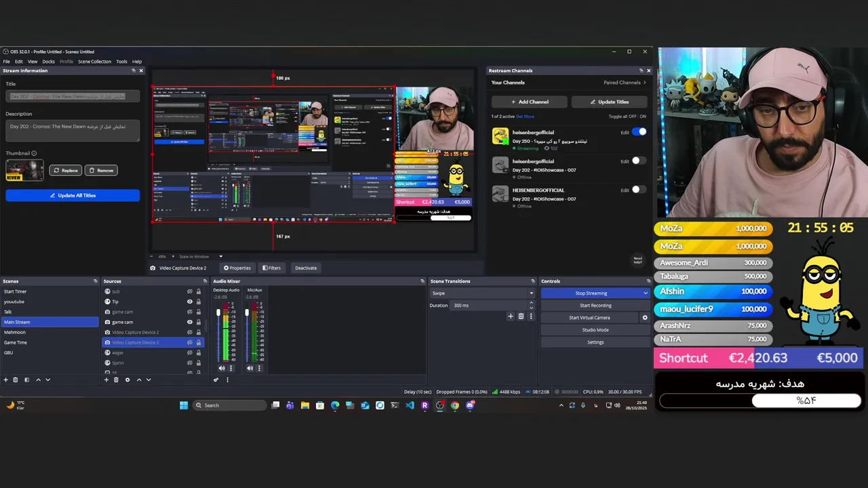
Task: Open the Swipe transition dropdown
Action: tap(482, 293)
